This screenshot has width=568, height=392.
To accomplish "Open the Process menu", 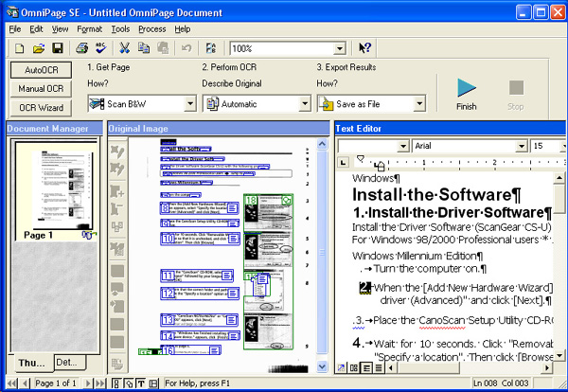I will click(x=151, y=29).
